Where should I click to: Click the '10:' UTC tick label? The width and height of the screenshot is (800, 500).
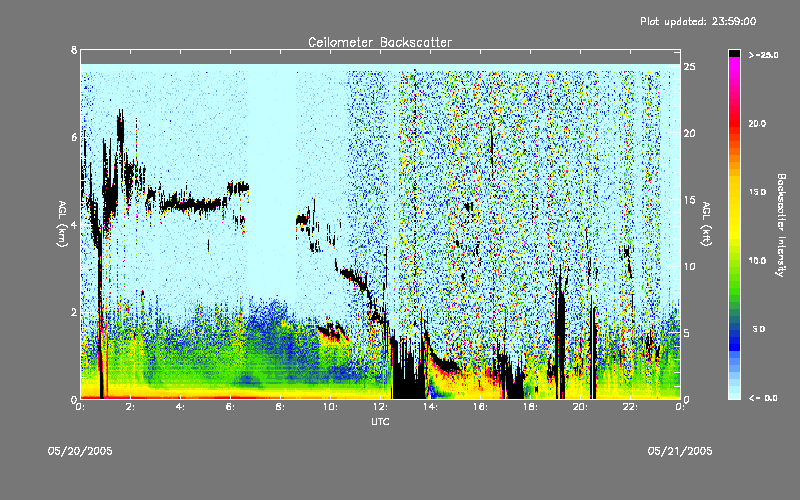(x=330, y=407)
